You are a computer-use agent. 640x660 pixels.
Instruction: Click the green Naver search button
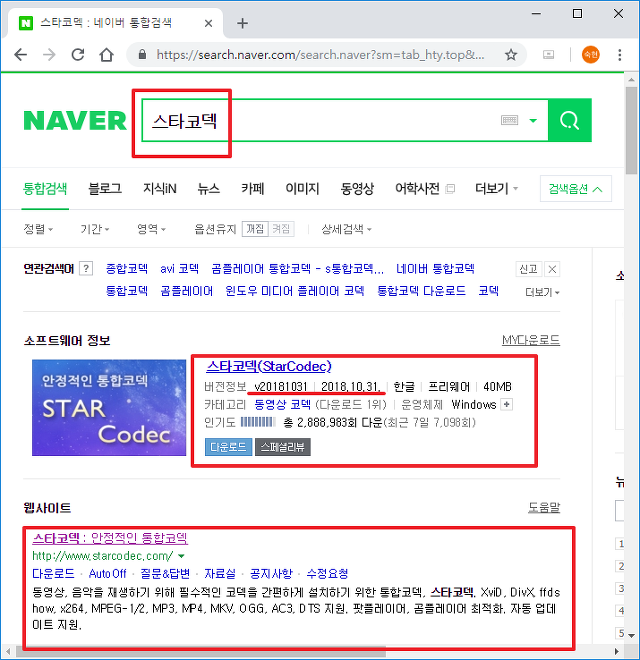[570, 120]
